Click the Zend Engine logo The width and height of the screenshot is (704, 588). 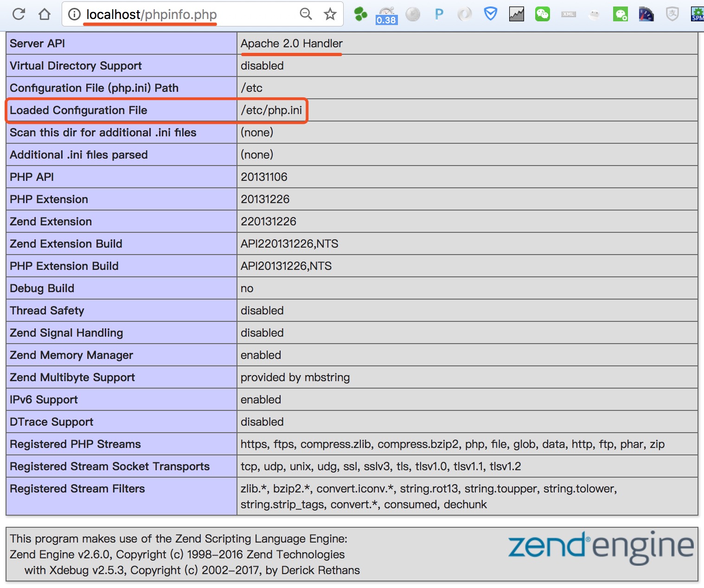[x=601, y=548]
